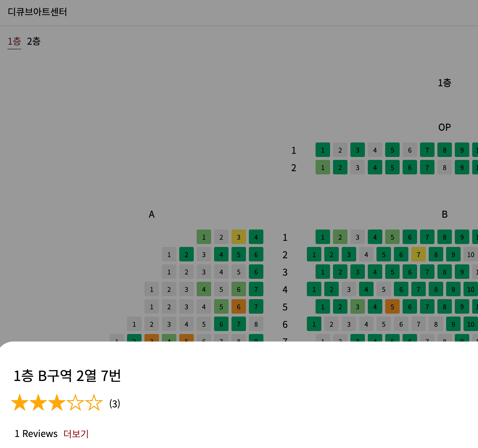Select seat 1 in OP row 2
The width and height of the screenshot is (478, 448).
tap(323, 167)
